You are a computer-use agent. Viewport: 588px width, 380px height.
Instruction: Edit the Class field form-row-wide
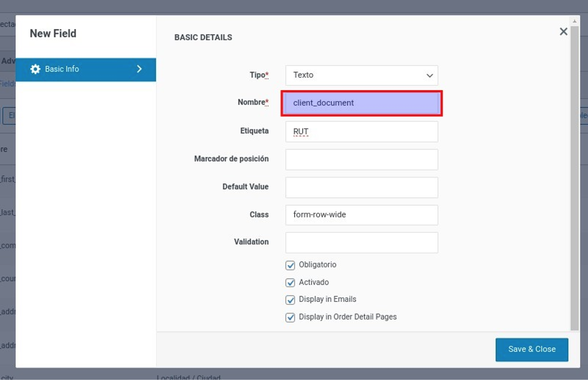click(x=361, y=215)
